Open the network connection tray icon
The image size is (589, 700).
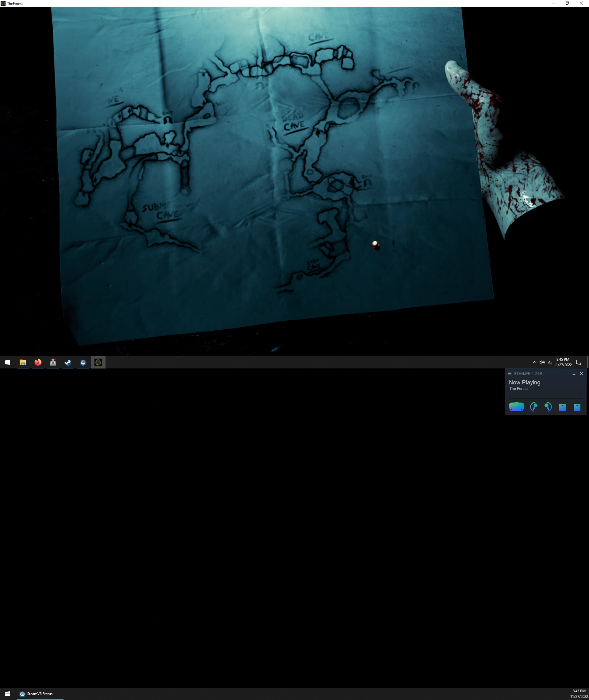[x=550, y=362]
